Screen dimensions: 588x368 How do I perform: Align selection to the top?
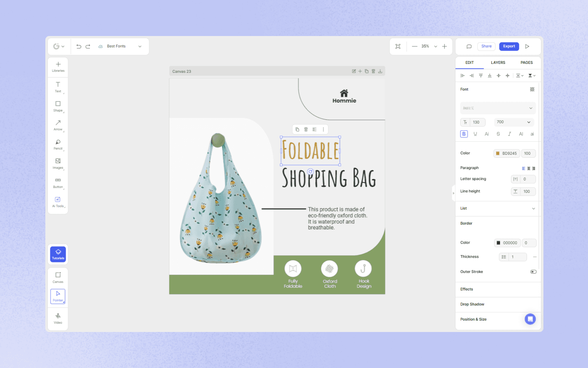tap(480, 76)
